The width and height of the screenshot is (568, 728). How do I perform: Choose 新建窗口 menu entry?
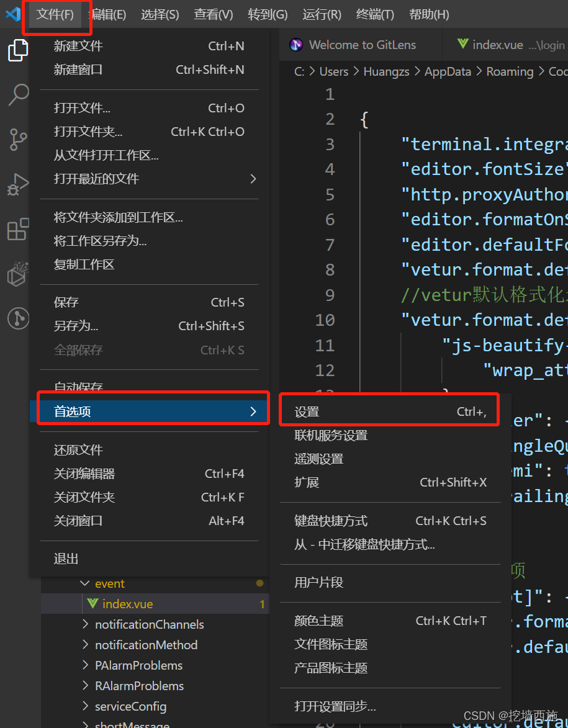pyautogui.click(x=149, y=70)
